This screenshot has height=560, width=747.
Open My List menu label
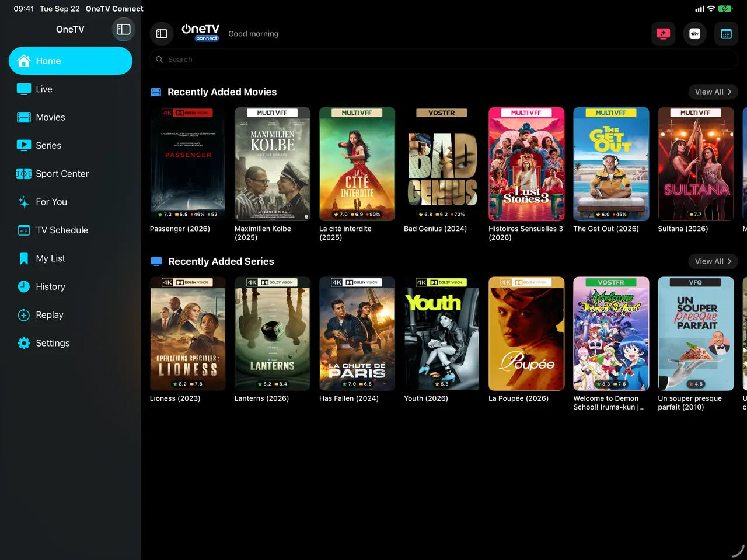(50, 258)
